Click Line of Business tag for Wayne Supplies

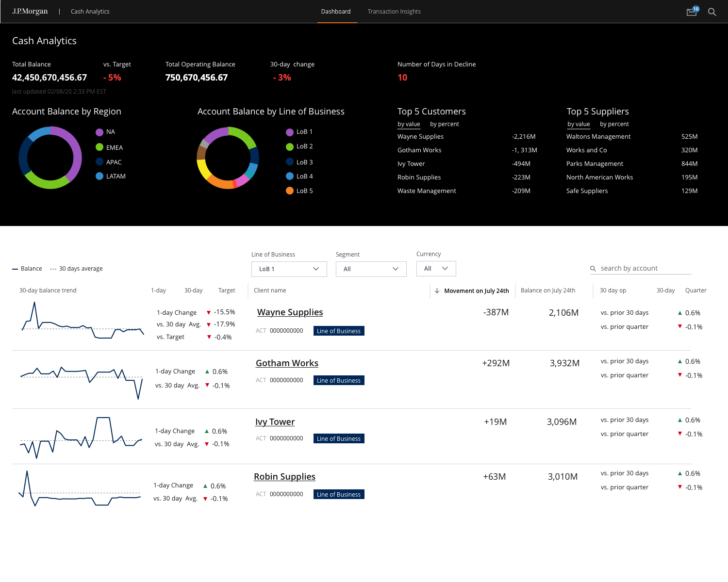(x=339, y=331)
